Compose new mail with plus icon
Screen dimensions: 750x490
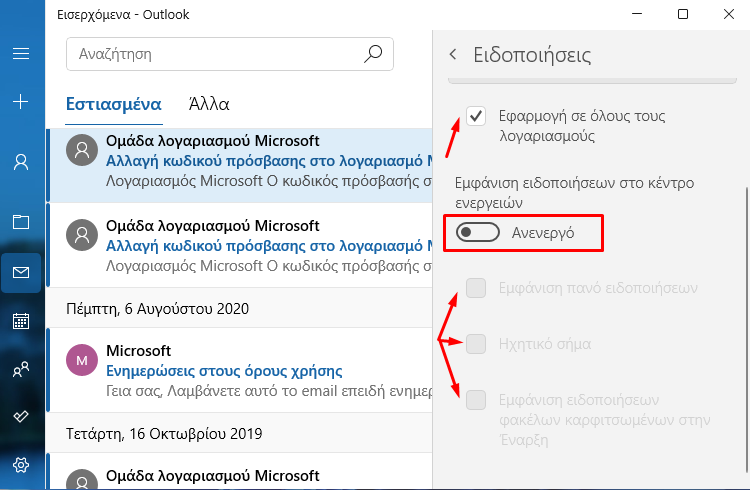pos(21,101)
